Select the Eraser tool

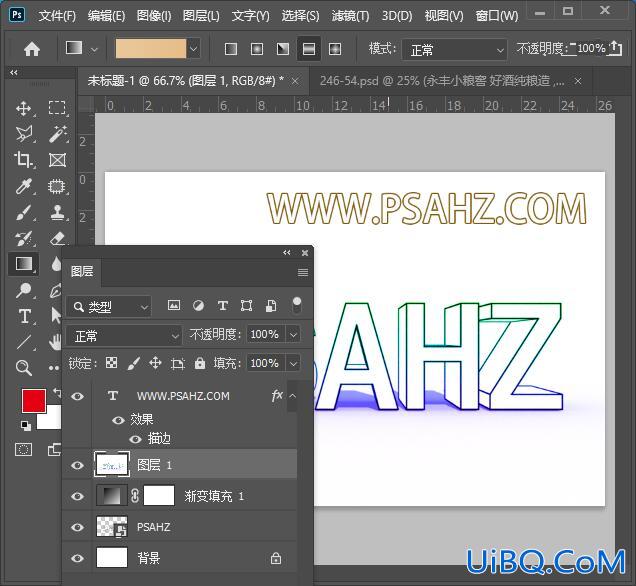tap(58, 238)
